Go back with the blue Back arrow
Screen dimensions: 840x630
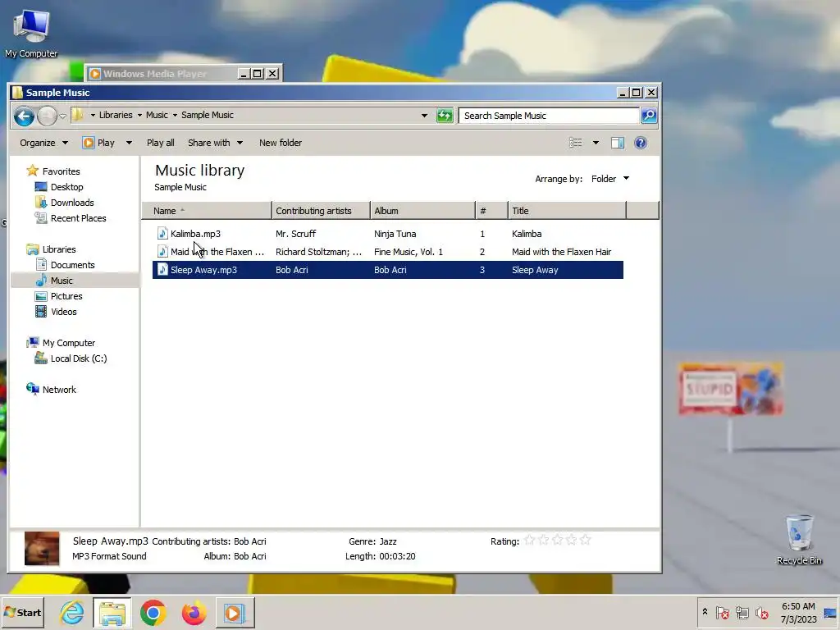coord(24,116)
